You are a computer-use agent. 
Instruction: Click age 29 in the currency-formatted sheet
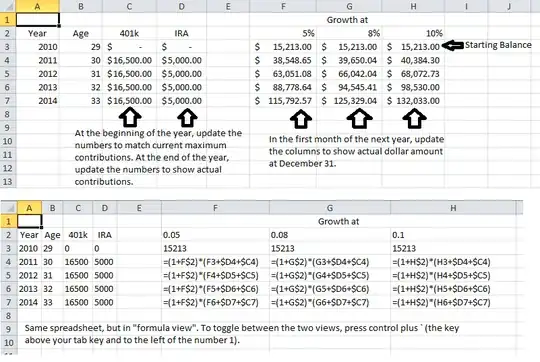(x=81, y=47)
